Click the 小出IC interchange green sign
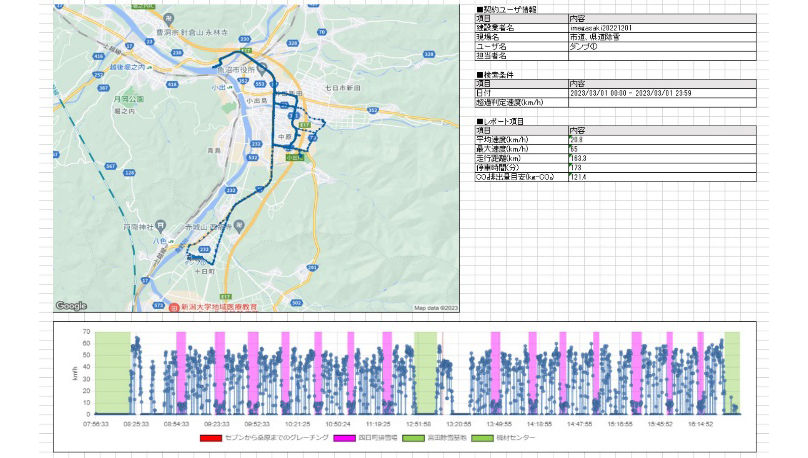Screen dimensions: 808x458 click(x=292, y=157)
